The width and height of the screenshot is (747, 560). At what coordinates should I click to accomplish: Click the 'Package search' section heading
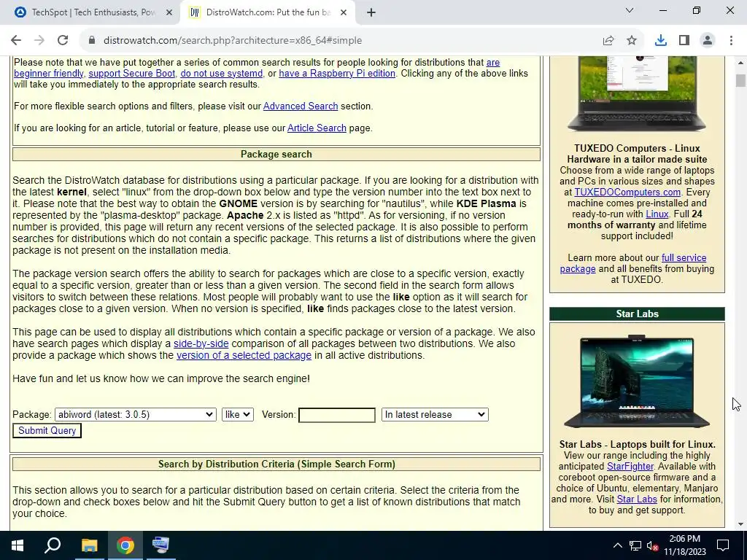click(x=276, y=155)
